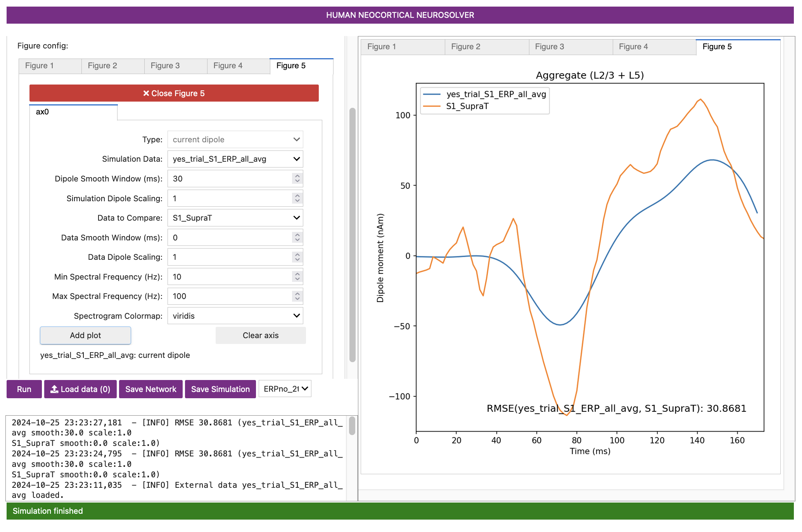The height and width of the screenshot is (532, 802).
Task: Click the Add plot button
Action: click(85, 335)
